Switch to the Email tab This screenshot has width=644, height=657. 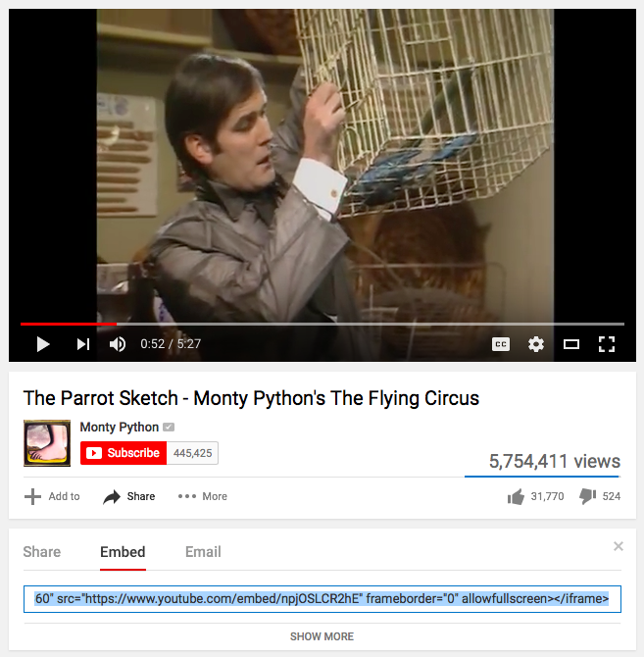(x=203, y=552)
